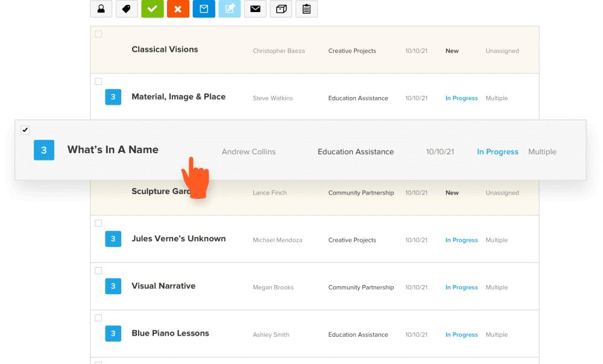Click Unassigned on Classical Visions row

point(502,51)
